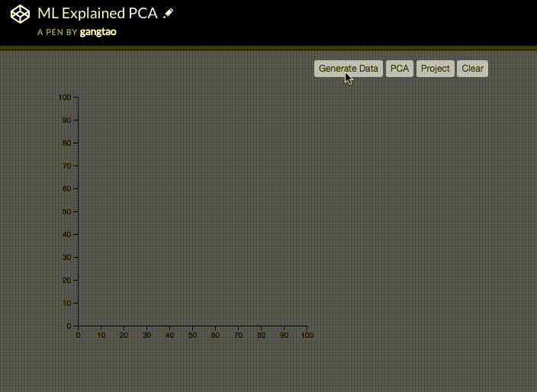Click the pencil edit icon beside title
537x392 pixels.
pyautogui.click(x=168, y=14)
